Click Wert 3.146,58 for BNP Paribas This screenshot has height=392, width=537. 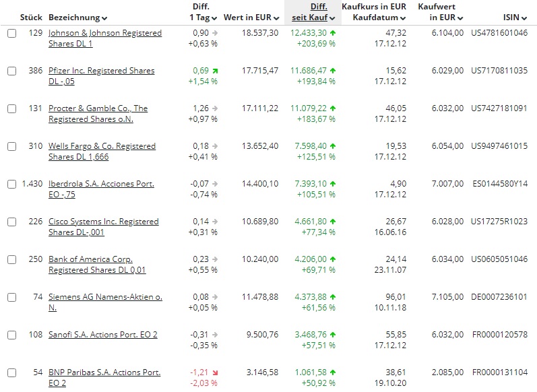click(262, 372)
